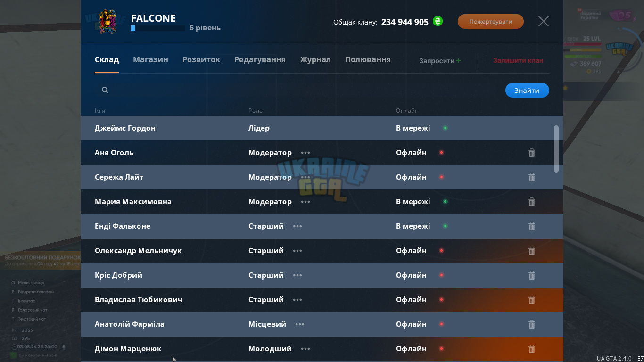
Task: Click Голосовий чат hint in background HUD
Action: click(33, 310)
